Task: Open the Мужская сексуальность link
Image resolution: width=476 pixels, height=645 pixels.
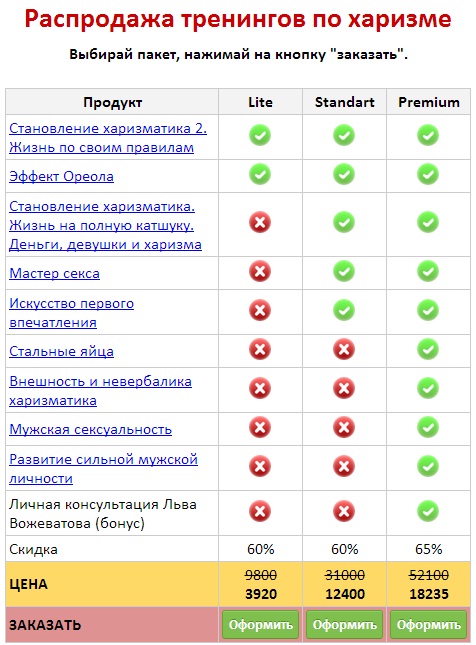Action: tap(91, 429)
